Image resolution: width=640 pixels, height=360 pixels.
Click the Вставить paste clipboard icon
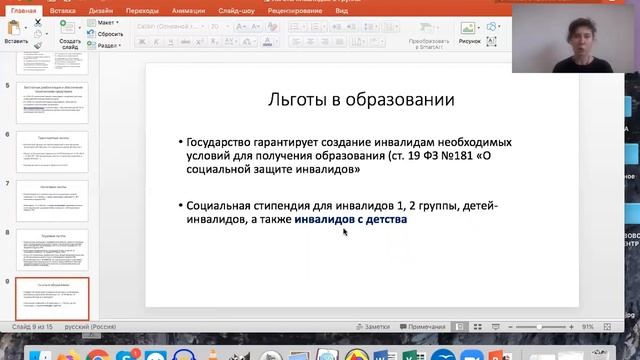tap(13, 28)
